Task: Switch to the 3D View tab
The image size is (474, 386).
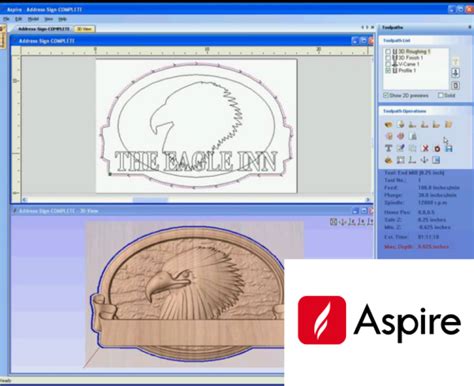Action: 85,29
